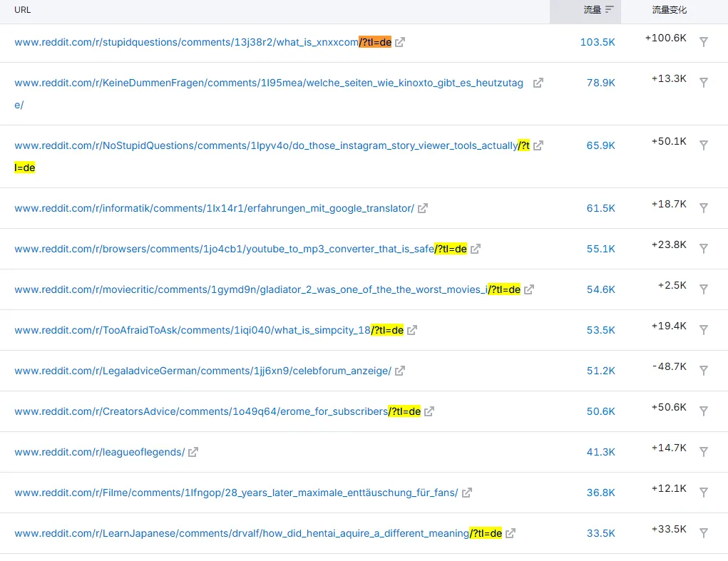The width and height of the screenshot is (728, 561).
Task: Open the LegaladviceGerman celebforum_anzeige link
Action: tap(203, 371)
